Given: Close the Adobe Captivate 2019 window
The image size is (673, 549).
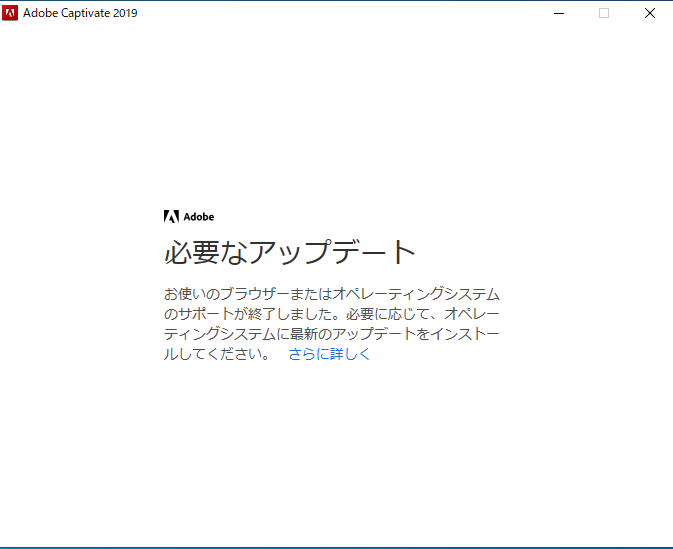Looking at the screenshot, I should [650, 13].
